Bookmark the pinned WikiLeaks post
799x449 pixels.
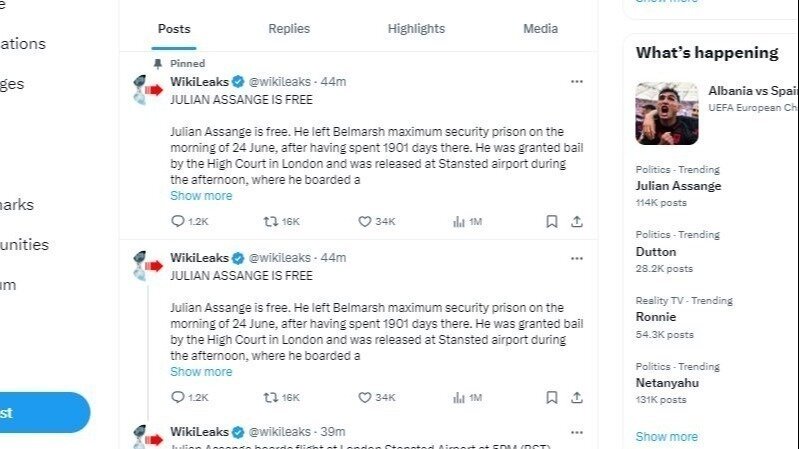(551, 222)
